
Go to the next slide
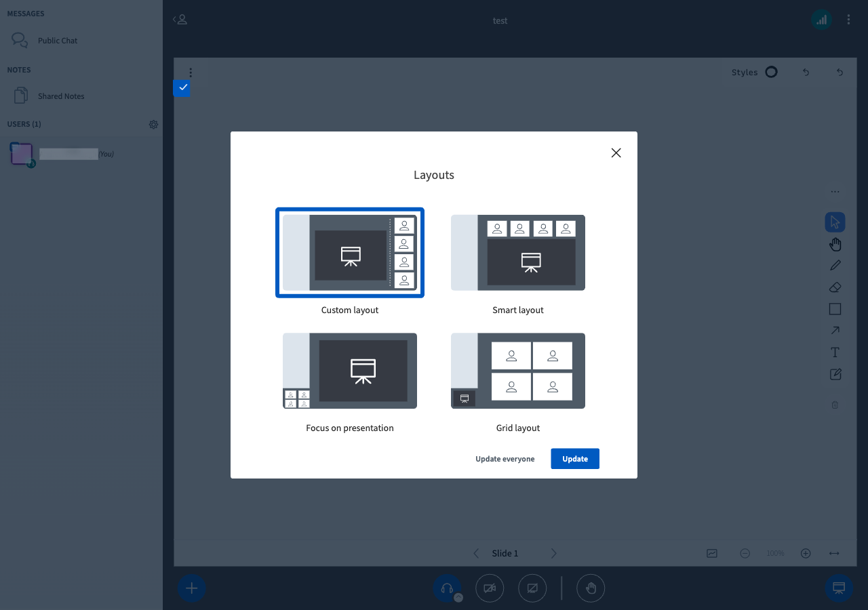553,553
